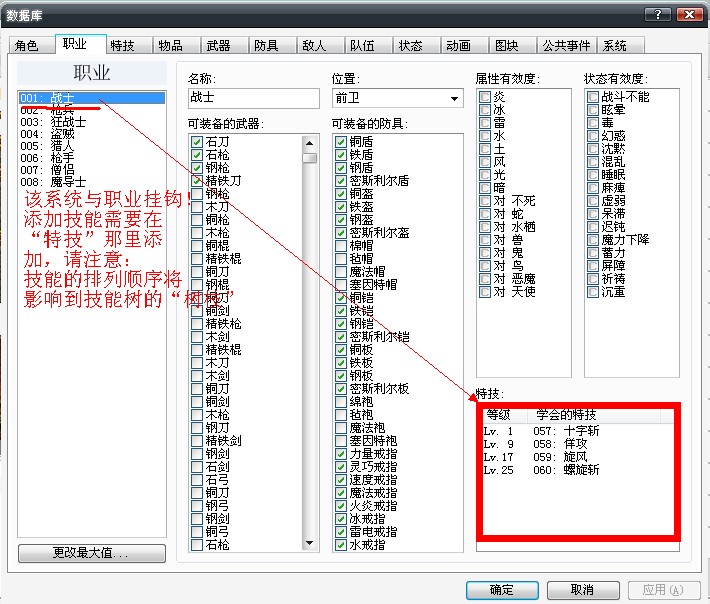The image size is (710, 604).
Task: Cycle element efficiency for 对 不死
Action: coord(485,201)
